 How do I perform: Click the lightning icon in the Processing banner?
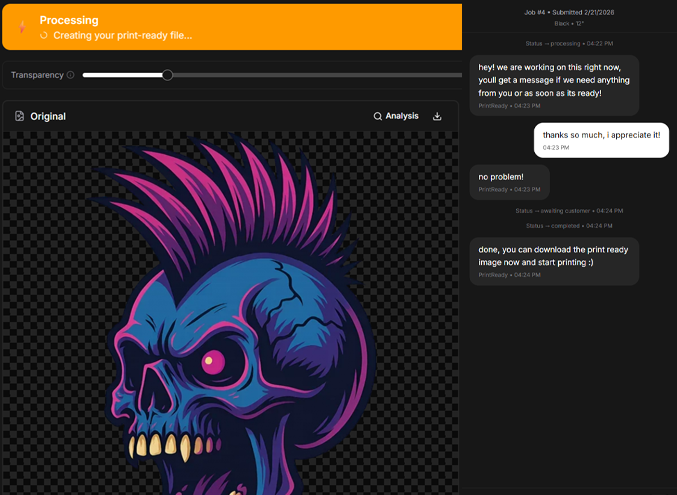[x=22, y=27]
